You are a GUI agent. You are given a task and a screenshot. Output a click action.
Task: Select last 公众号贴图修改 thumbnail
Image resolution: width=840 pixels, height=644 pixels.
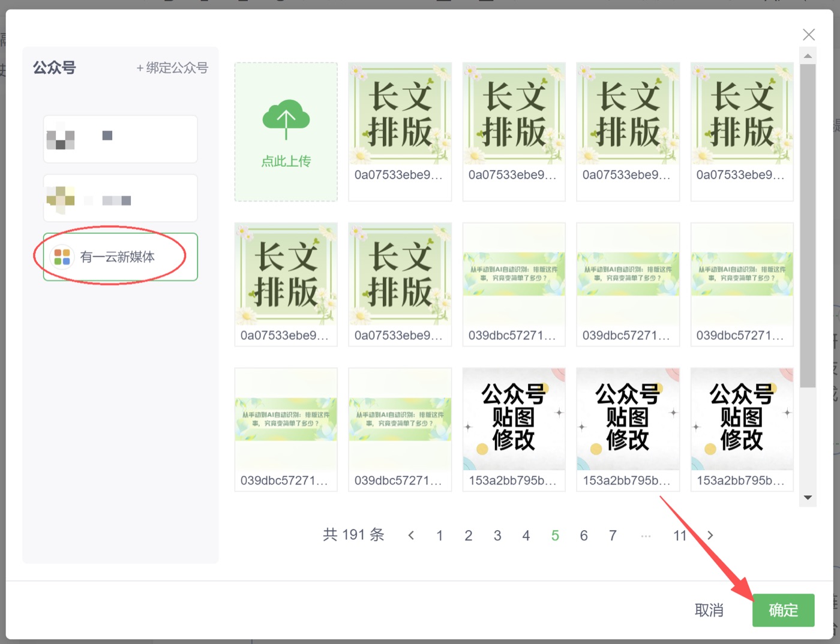coord(742,430)
